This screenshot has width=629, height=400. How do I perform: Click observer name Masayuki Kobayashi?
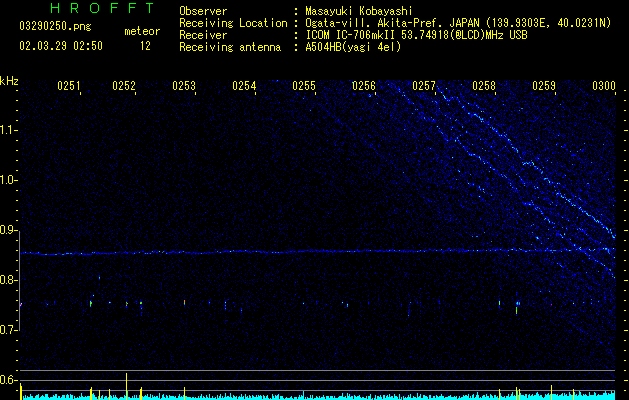click(358, 11)
